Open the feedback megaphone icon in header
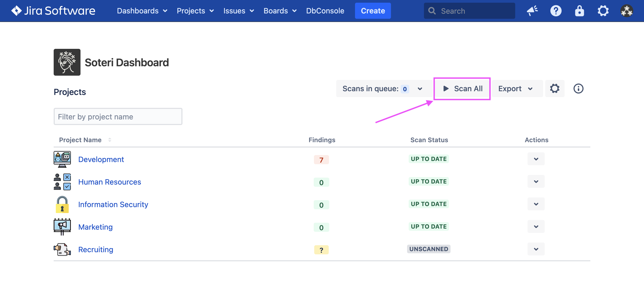 coord(532,11)
